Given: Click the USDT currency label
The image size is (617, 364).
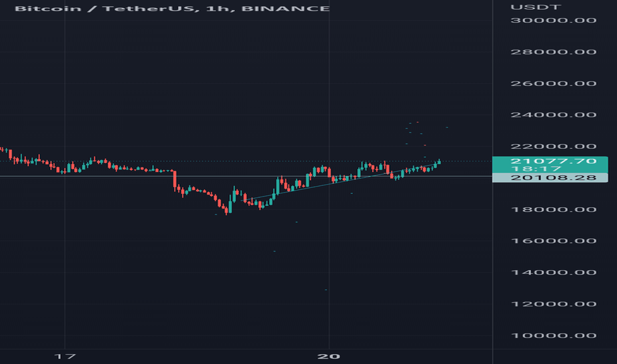Looking at the screenshot, I should tap(536, 7).
